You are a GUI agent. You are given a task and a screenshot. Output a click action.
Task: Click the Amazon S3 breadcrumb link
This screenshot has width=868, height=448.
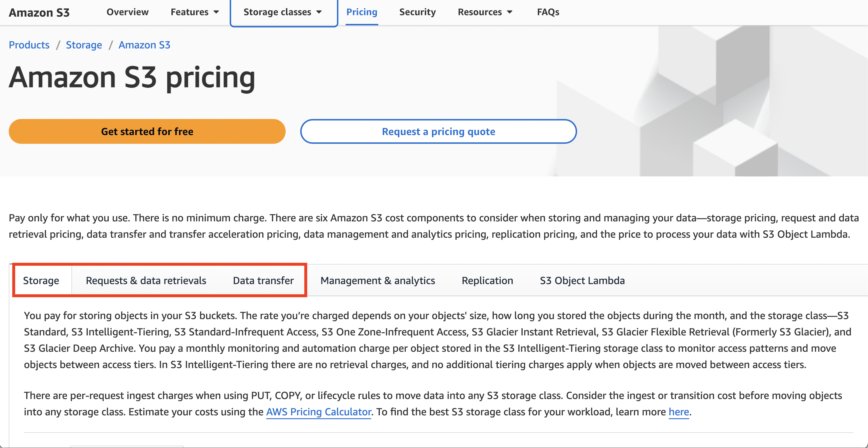click(x=144, y=45)
